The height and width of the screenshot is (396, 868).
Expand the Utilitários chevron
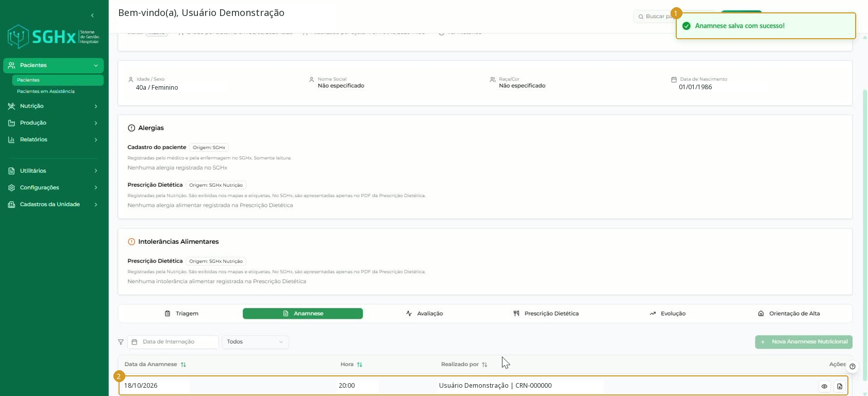tap(96, 171)
